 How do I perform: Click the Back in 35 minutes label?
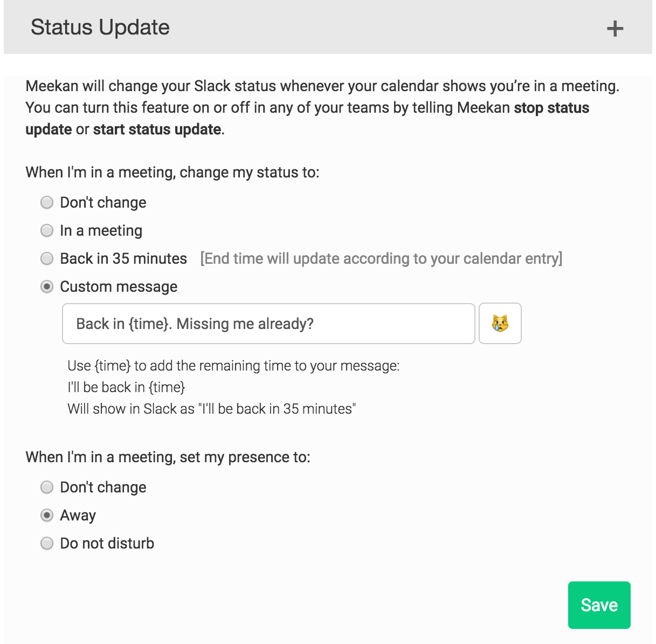click(123, 259)
